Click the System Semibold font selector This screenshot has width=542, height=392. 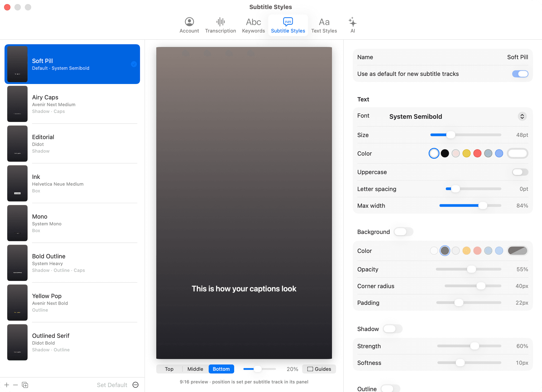[458, 116]
